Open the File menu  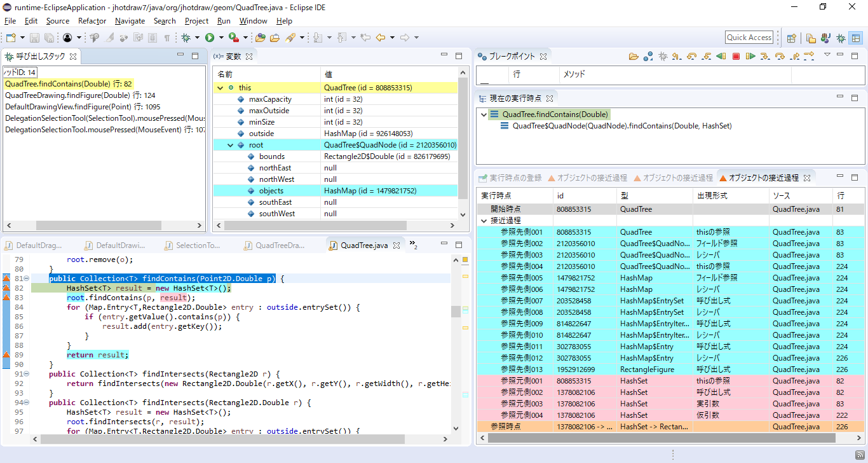(x=10, y=21)
